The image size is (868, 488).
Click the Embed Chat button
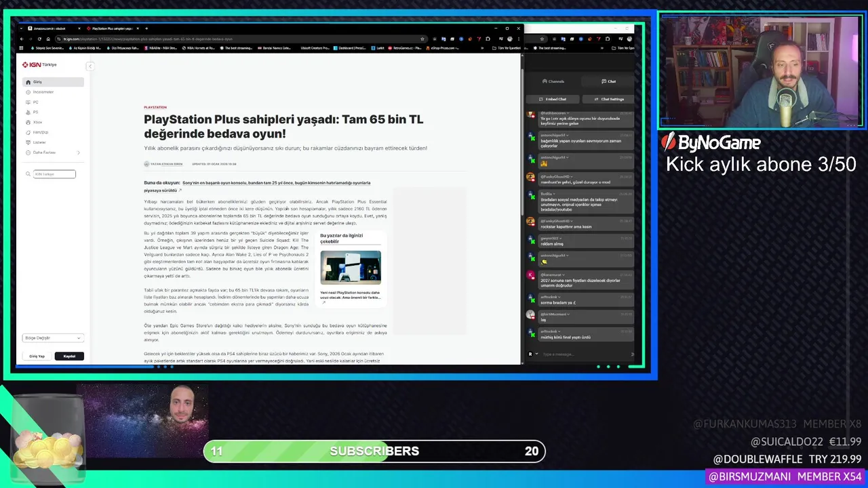click(553, 99)
